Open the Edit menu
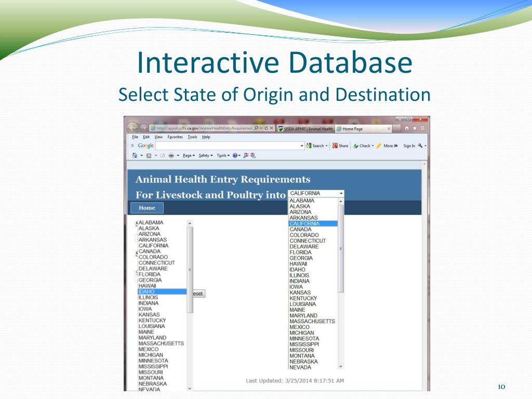The image size is (532, 399). tap(146, 137)
